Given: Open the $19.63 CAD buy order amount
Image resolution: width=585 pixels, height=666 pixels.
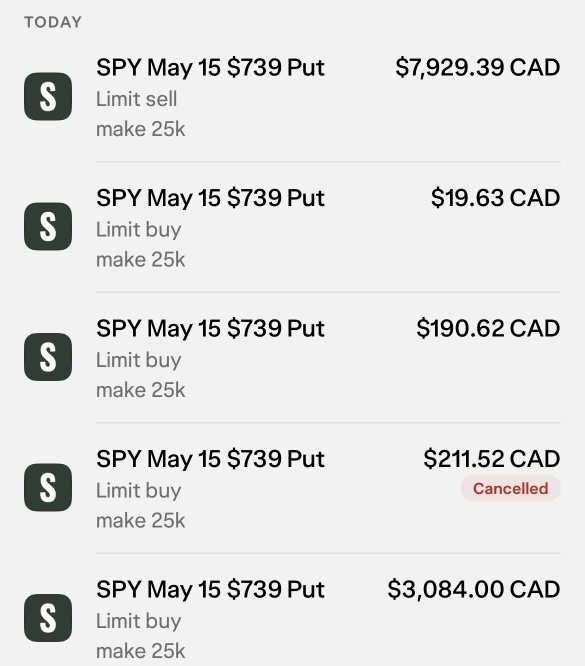Looking at the screenshot, I should (x=495, y=198).
